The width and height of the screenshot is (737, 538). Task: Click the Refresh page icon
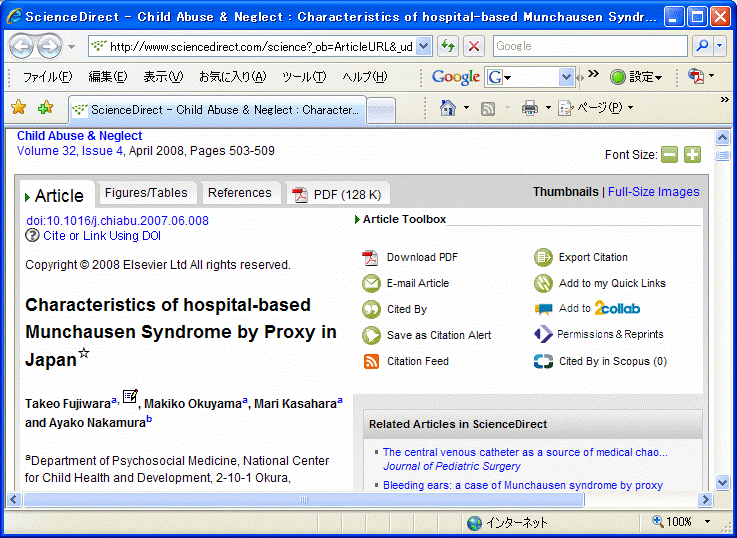(x=448, y=46)
